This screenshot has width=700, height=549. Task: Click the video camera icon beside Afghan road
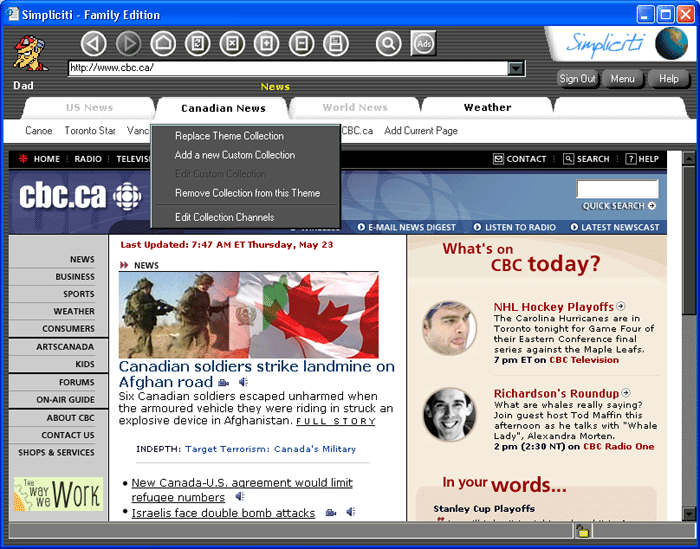pyautogui.click(x=223, y=383)
